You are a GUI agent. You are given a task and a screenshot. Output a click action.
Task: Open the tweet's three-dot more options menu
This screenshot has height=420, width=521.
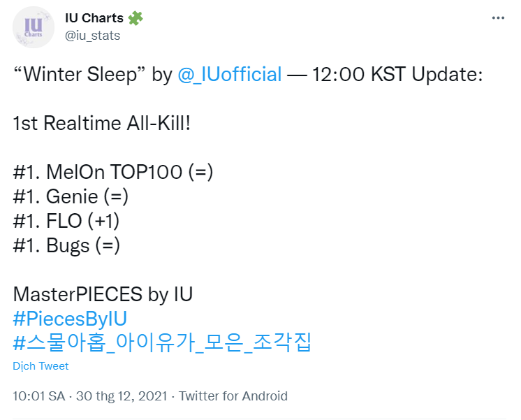[x=497, y=19]
